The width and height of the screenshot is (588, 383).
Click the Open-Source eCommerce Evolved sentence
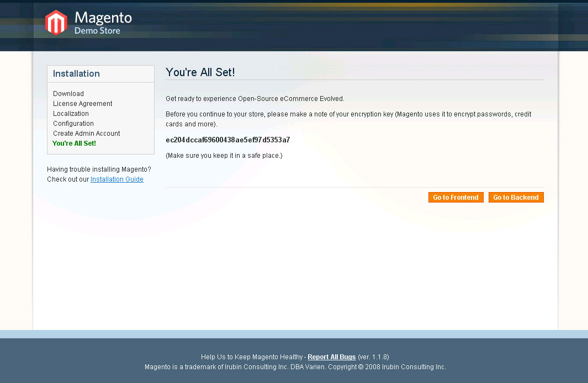click(x=255, y=99)
